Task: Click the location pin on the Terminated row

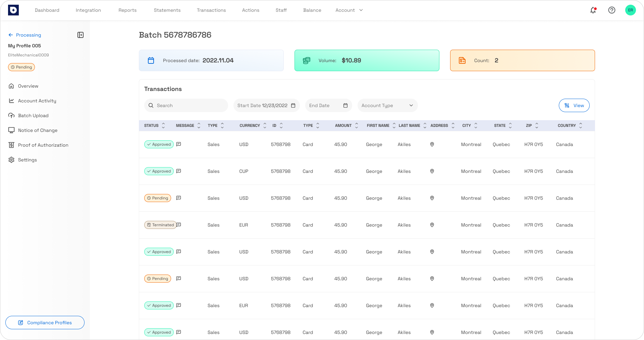Action: [432, 225]
